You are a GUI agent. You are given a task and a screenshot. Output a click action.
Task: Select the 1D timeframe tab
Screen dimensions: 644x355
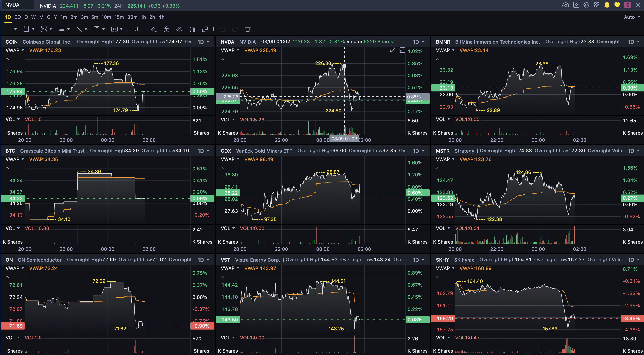tap(8, 17)
